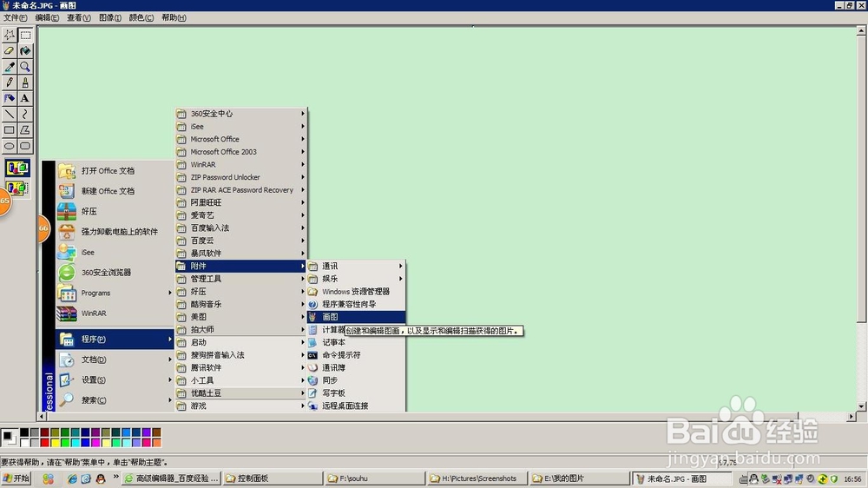
Task: Open the 颜色(C) menu
Action: (x=141, y=17)
